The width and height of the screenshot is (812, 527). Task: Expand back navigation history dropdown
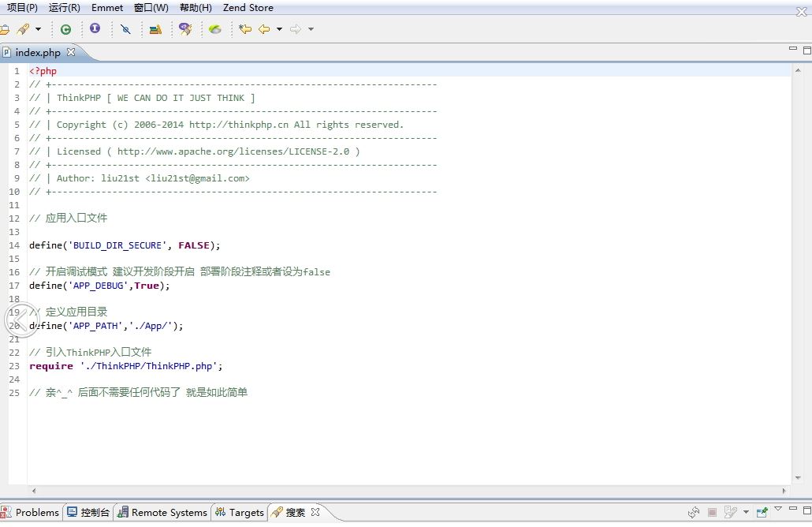click(x=278, y=29)
